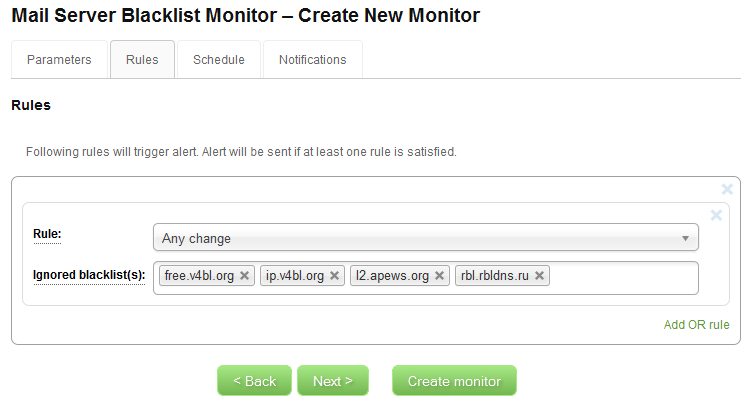
Task: Click the 'Ignored blacklist(s):' label
Action: coord(89,274)
